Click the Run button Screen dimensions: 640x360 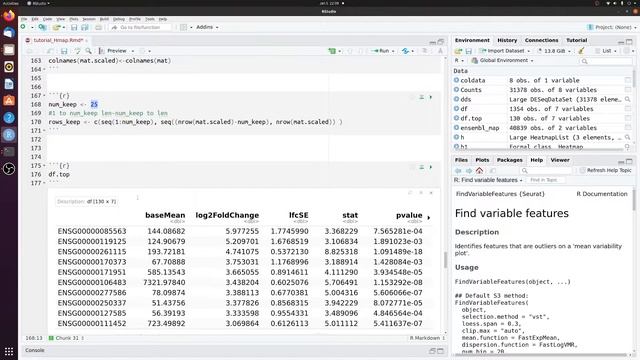click(x=380, y=51)
